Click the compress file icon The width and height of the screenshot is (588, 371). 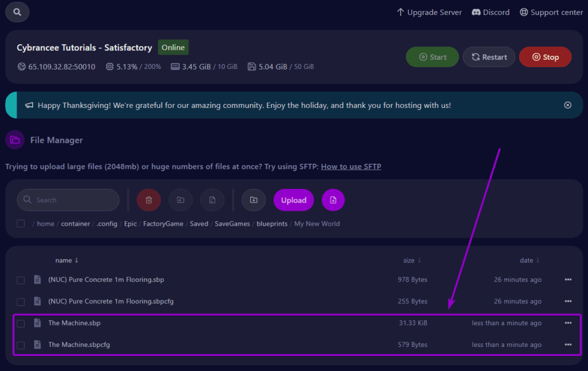[212, 200]
